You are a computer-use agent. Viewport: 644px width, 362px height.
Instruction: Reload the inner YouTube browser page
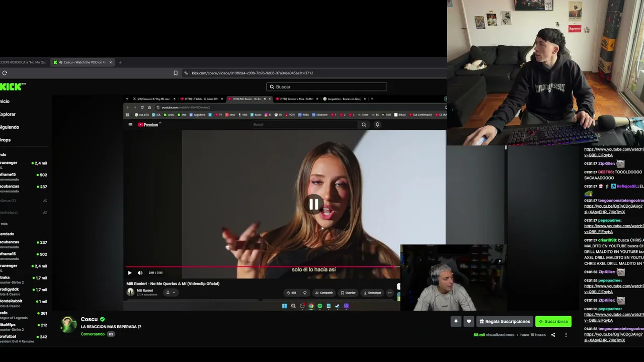tap(142, 107)
